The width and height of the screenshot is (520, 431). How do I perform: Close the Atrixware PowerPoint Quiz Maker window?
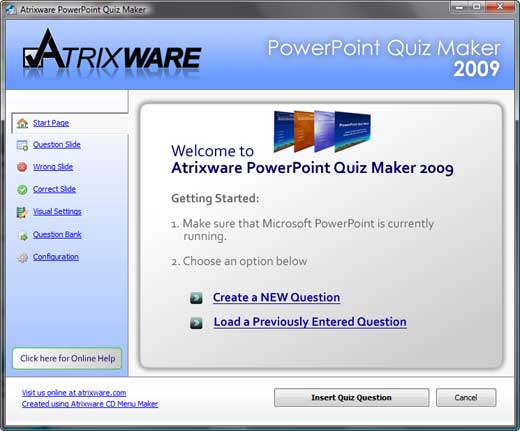coord(500,7)
